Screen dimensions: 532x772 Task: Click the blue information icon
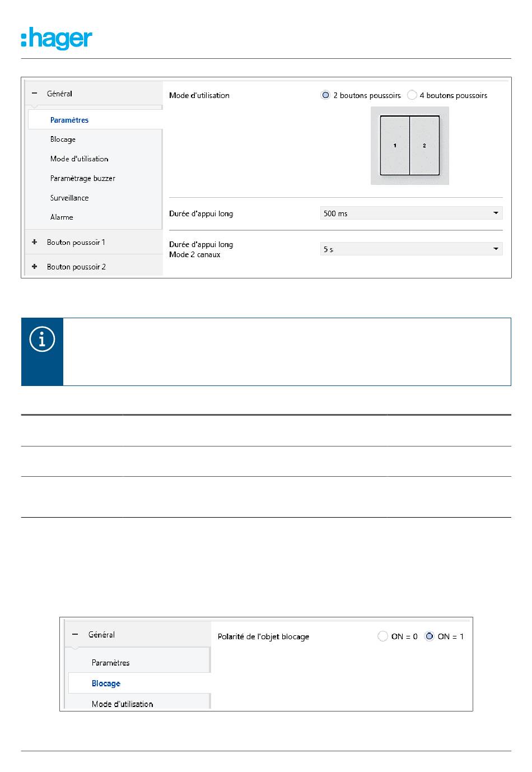[42, 339]
